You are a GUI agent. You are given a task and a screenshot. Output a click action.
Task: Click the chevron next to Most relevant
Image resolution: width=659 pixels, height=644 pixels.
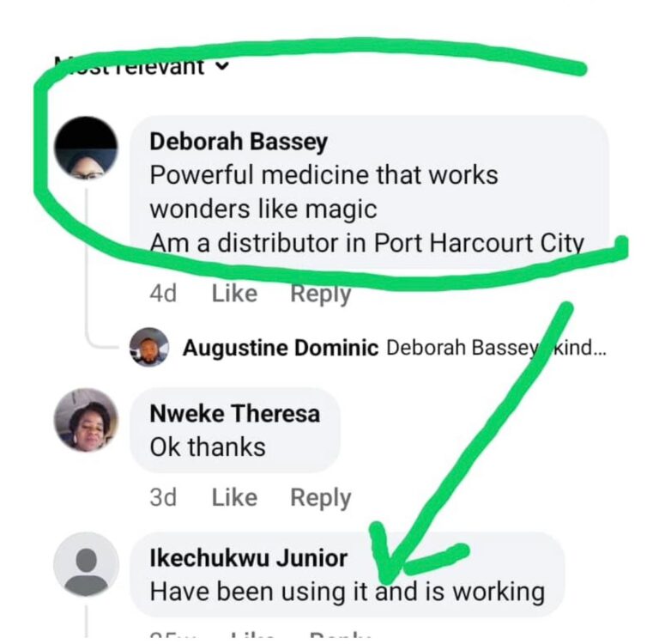(x=223, y=66)
